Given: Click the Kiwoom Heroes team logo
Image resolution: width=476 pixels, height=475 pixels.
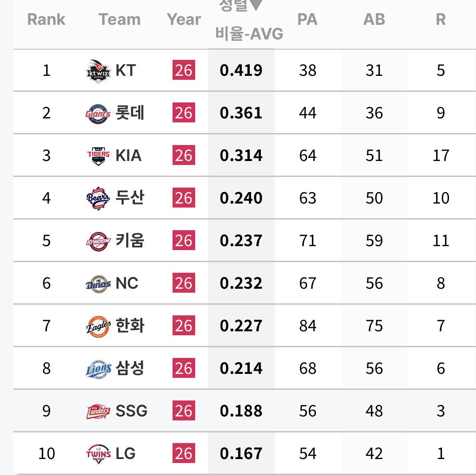Looking at the screenshot, I should point(98,241).
